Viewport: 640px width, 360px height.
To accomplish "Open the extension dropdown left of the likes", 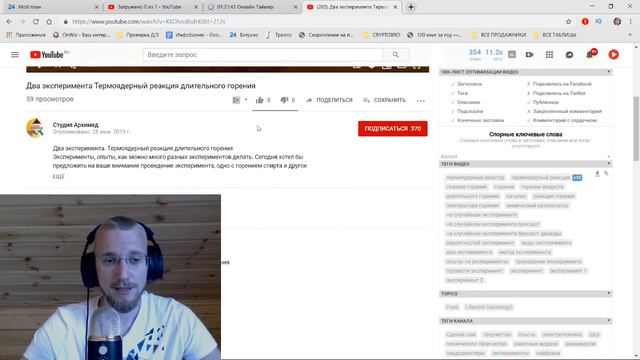I will [x=240, y=100].
